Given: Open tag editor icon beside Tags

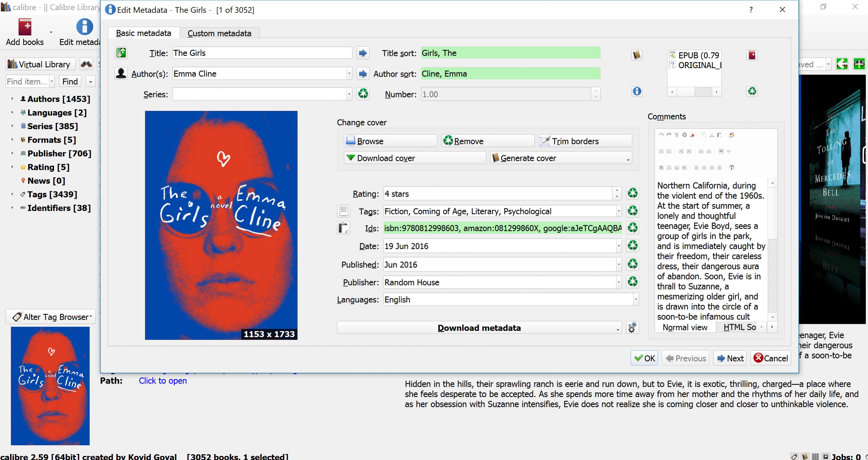Looking at the screenshot, I should [x=343, y=211].
